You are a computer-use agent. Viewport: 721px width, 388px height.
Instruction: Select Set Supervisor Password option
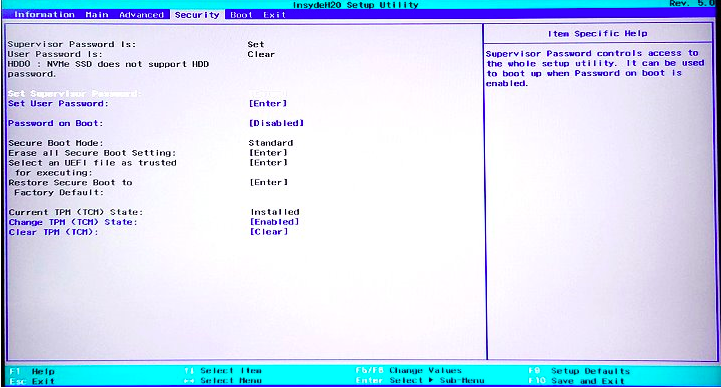click(75, 94)
